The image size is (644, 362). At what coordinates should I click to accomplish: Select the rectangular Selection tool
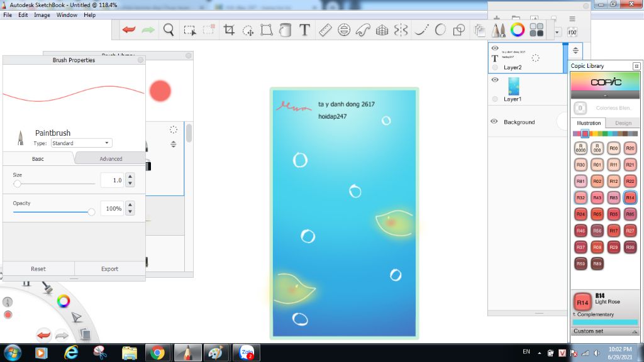point(190,30)
